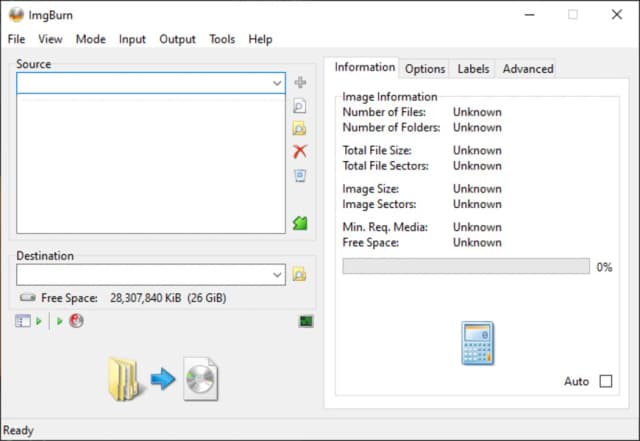Switch to the Labels tab

(x=473, y=69)
